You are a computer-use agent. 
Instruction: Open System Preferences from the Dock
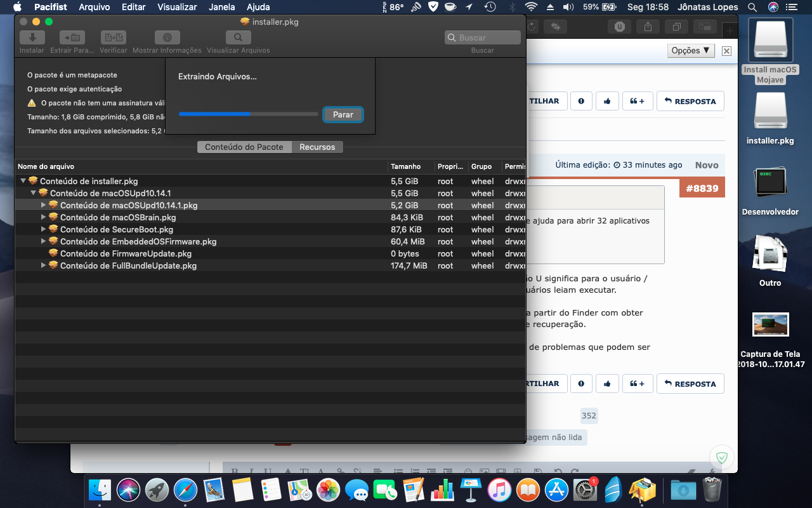pyautogui.click(x=584, y=490)
